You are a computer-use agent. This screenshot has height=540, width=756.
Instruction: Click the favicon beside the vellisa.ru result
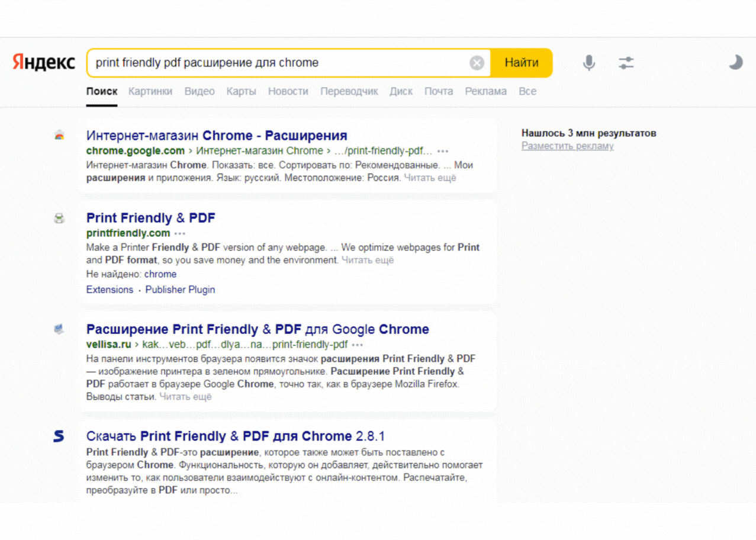pyautogui.click(x=59, y=329)
